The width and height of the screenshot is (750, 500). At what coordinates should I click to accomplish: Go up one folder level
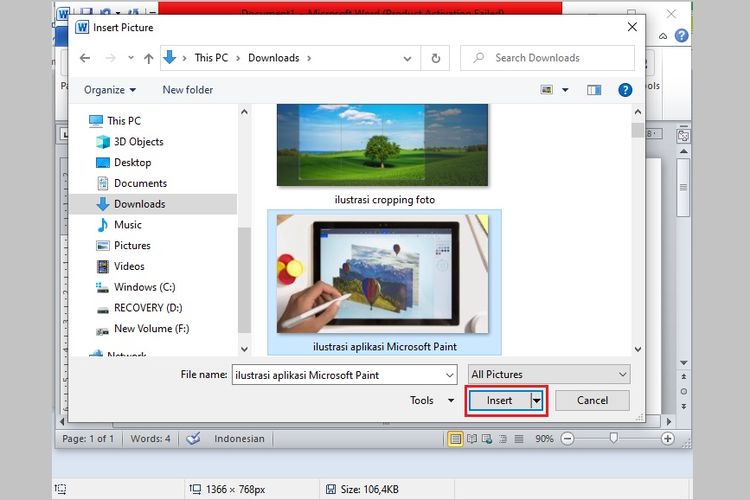click(x=148, y=58)
